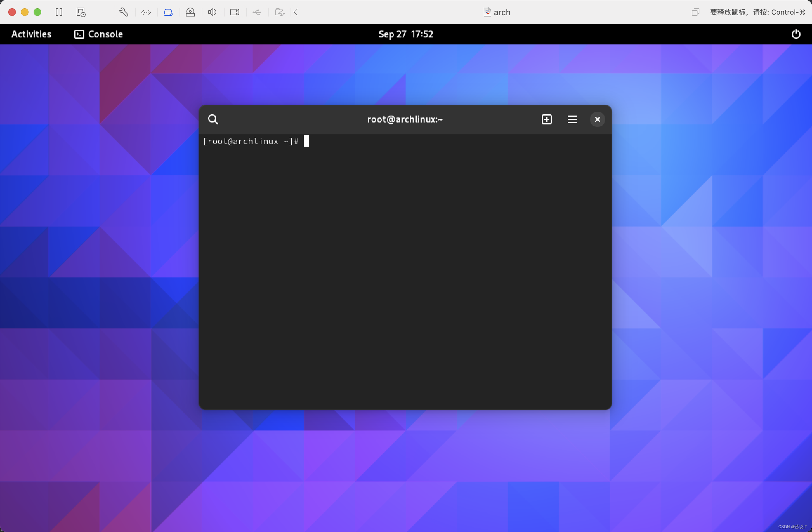This screenshot has width=812, height=532.
Task: Open the Console app menu
Action: (99, 34)
